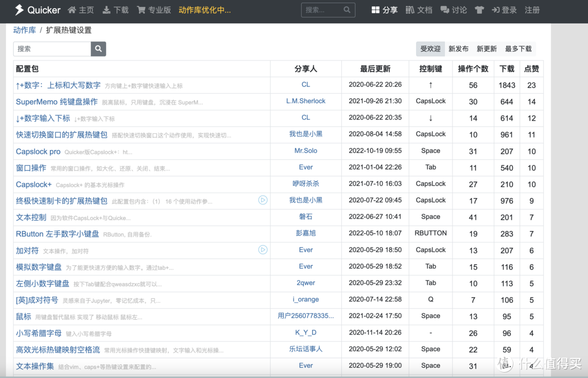Open the 鼠标 package
588x378 pixels.
tap(23, 317)
